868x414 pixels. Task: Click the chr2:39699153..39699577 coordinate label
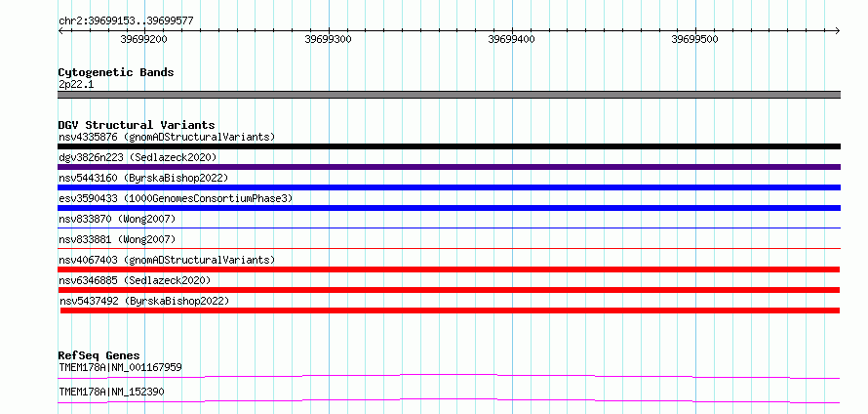click(126, 21)
